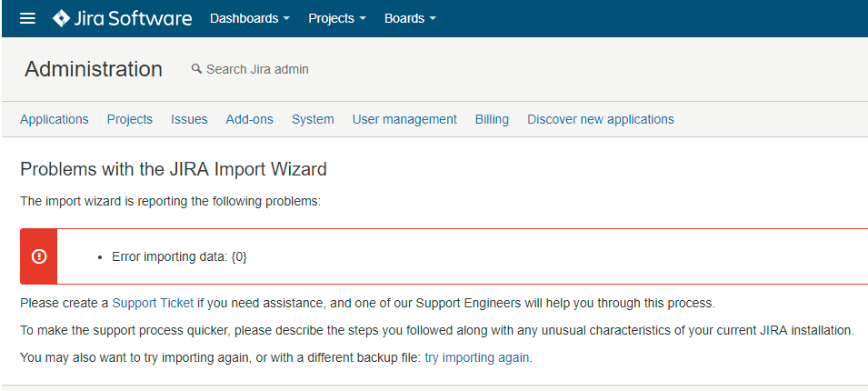
Task: Expand the Dashboards dropdown
Action: [250, 18]
